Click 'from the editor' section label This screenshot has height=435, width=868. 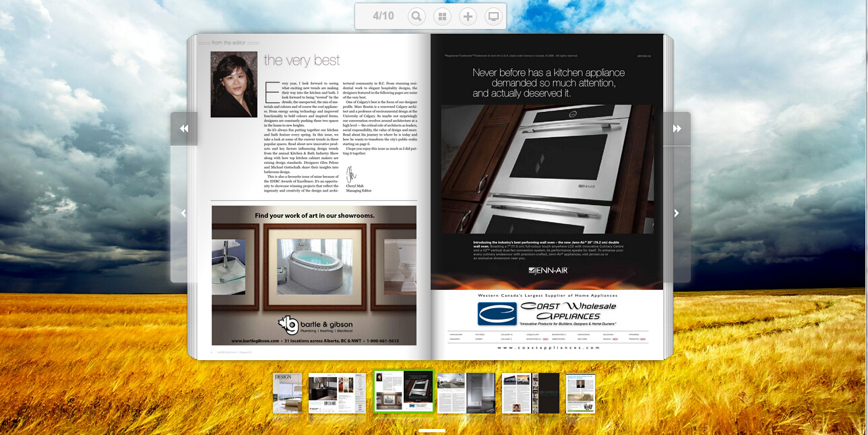click(x=230, y=42)
